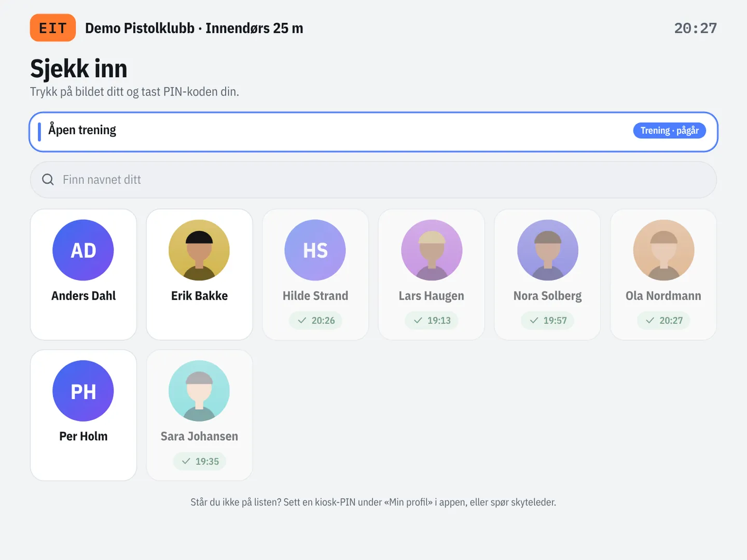Tap Lars Haugen's profile picture
747x560 pixels.
[432, 250]
